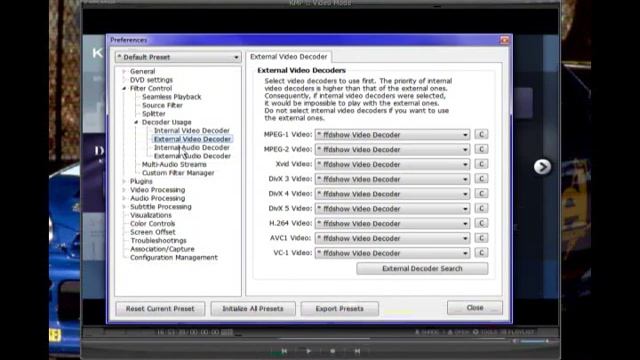The image size is (640, 360).
Task: Expand the Audio Processing tree node arrow
Action: click(x=124, y=198)
